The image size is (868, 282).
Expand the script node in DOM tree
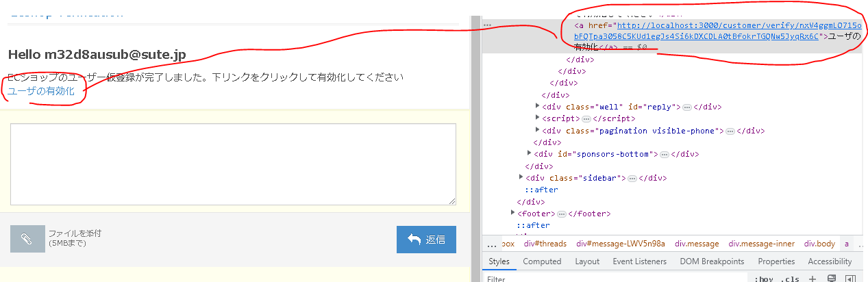[537, 118]
